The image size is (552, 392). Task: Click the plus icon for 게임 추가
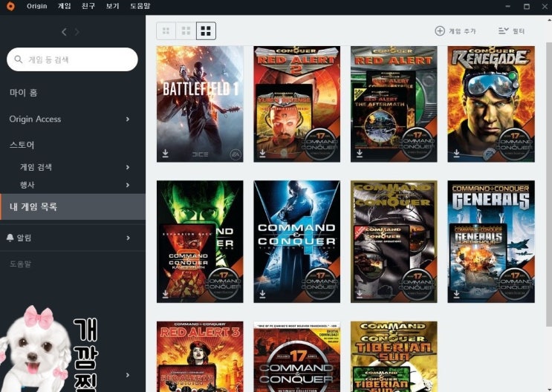[x=440, y=31]
